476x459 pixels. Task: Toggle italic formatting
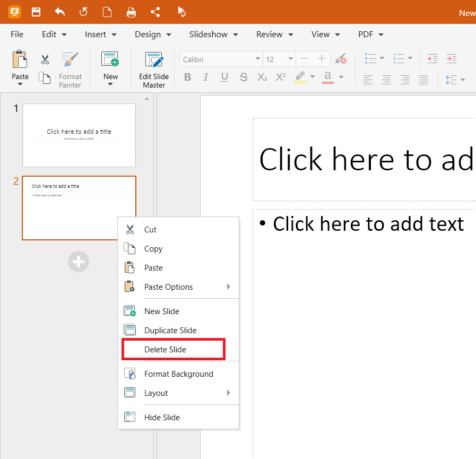pyautogui.click(x=206, y=77)
